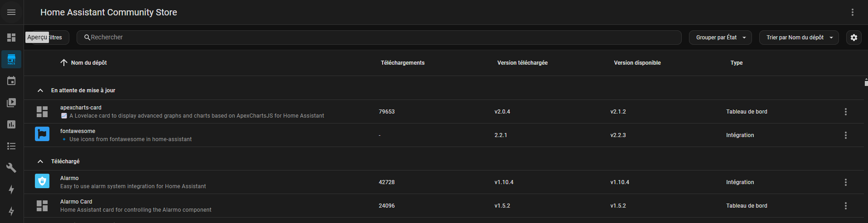Sort by Téléchargements column header
Viewport: 868px width, 223px height.
coord(402,63)
